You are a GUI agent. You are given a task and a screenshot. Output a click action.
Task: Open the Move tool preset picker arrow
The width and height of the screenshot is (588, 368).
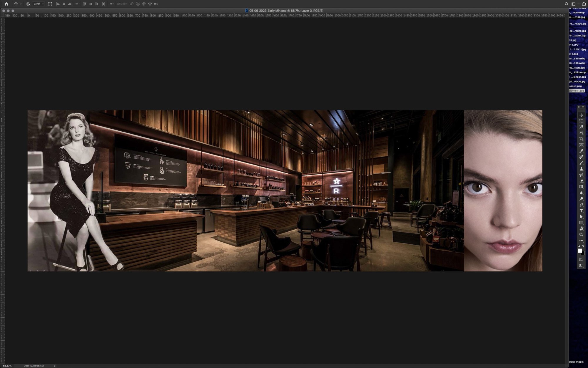[21, 4]
